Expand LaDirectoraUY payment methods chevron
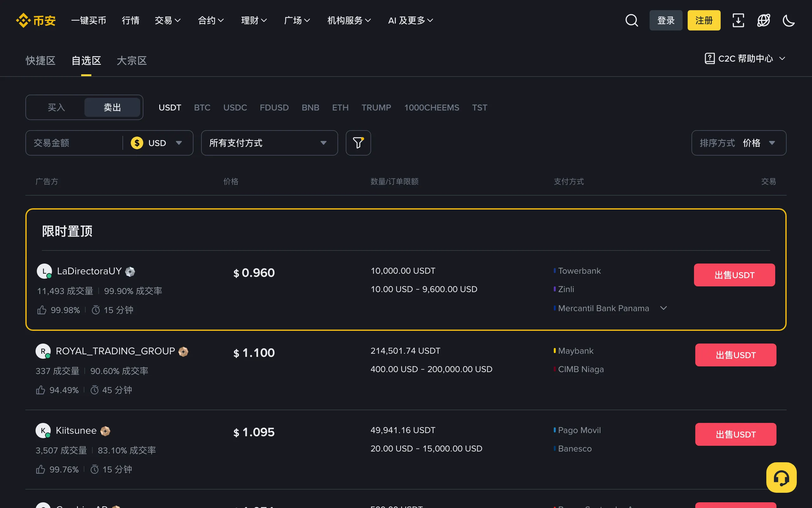The image size is (812, 508). pyautogui.click(x=663, y=308)
